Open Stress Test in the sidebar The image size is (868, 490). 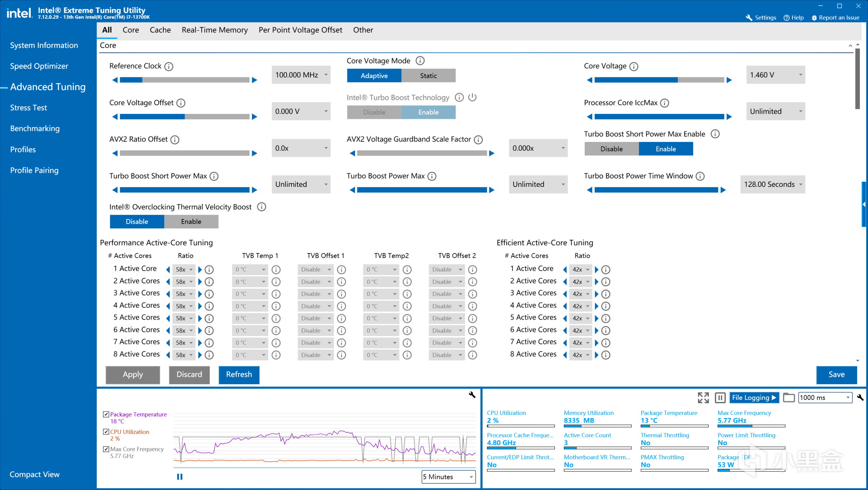29,108
